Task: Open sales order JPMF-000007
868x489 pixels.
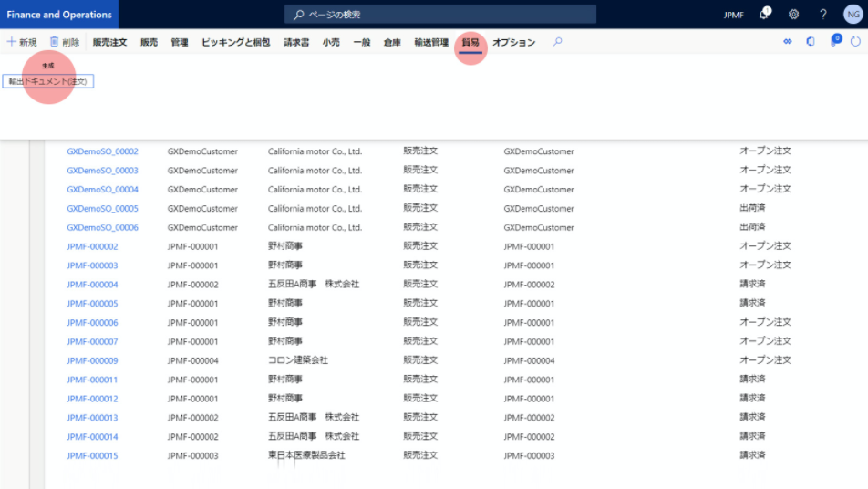Action: (92, 341)
